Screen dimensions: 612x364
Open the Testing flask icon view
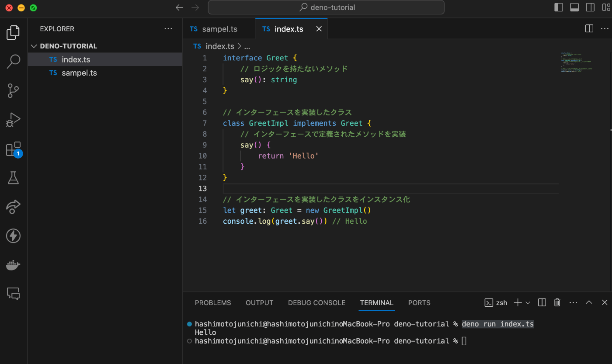tap(14, 177)
